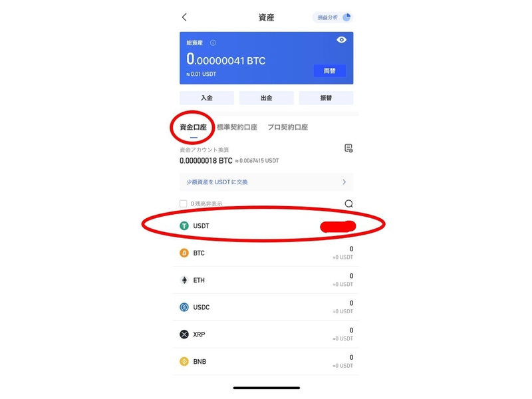Tap the search magnifier icon
This screenshot has height=399, width=532.
pyautogui.click(x=348, y=203)
